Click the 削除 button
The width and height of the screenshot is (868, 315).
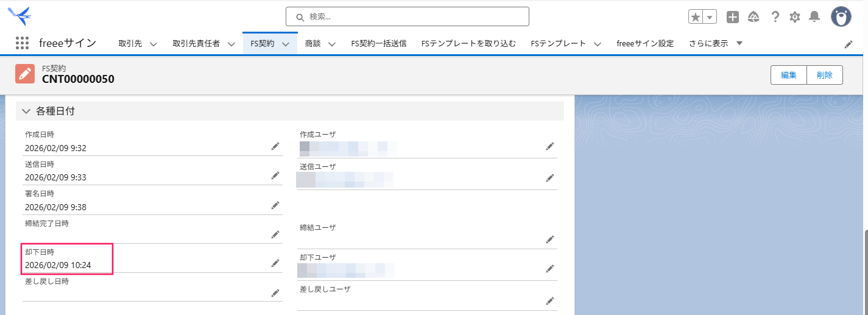coord(825,75)
